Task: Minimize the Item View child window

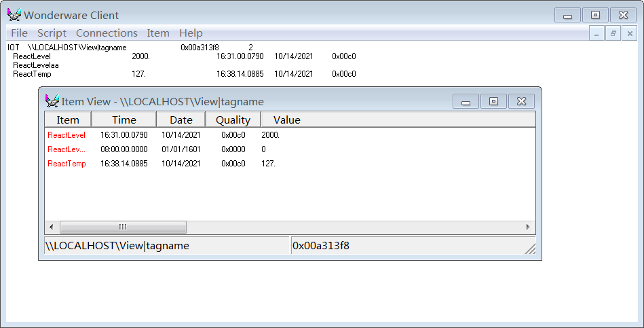Action: click(466, 101)
